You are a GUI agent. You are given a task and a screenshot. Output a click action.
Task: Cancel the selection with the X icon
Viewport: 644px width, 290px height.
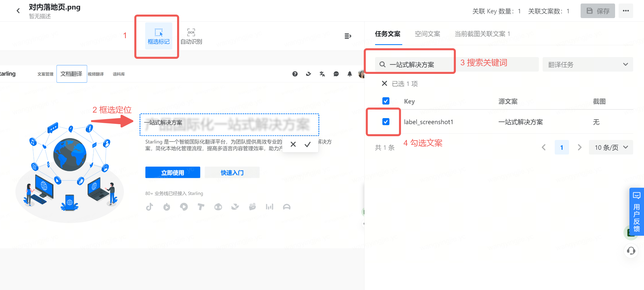tap(293, 144)
